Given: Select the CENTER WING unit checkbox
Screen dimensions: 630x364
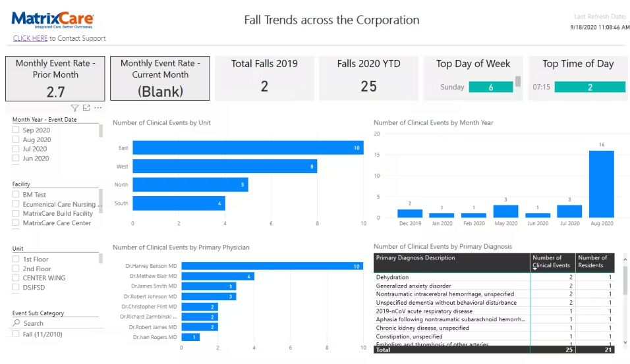Looking at the screenshot, I should tap(16, 277).
